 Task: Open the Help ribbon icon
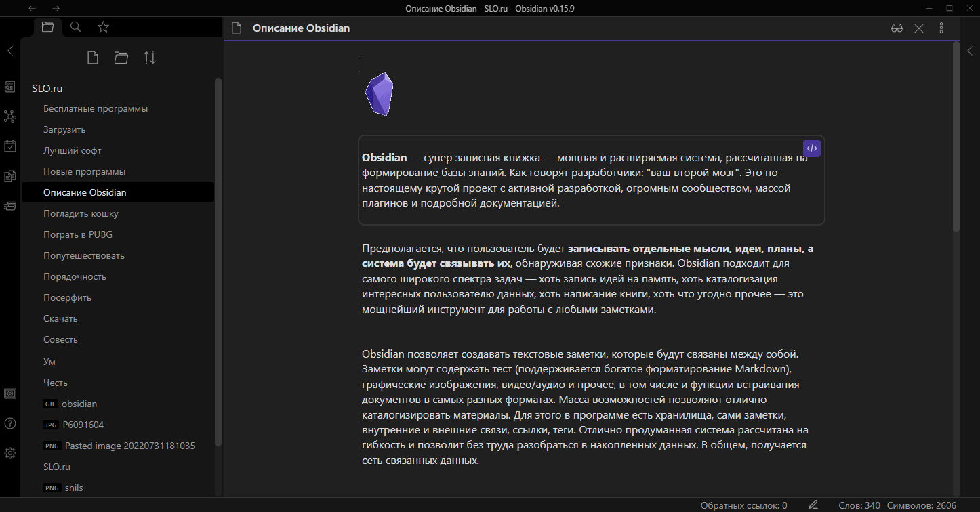click(10, 423)
